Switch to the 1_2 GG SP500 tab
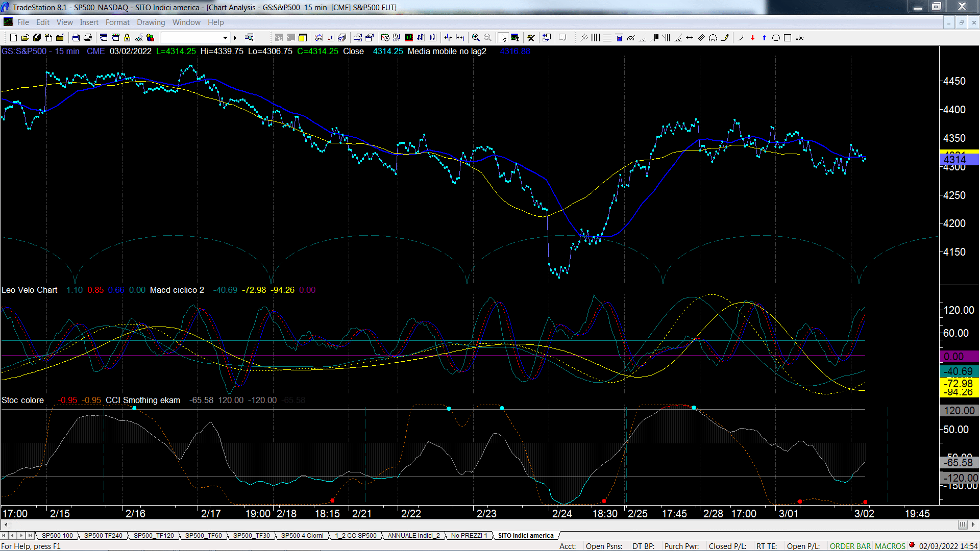Screen dimensions: 980x551 355,536
